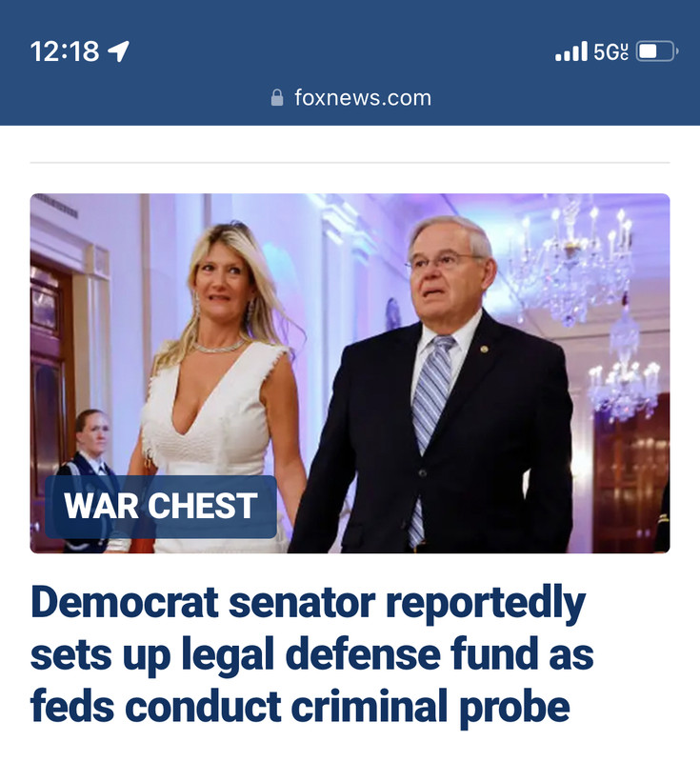
Task: Click the word "Democrat" in the headline
Action: 125,603
